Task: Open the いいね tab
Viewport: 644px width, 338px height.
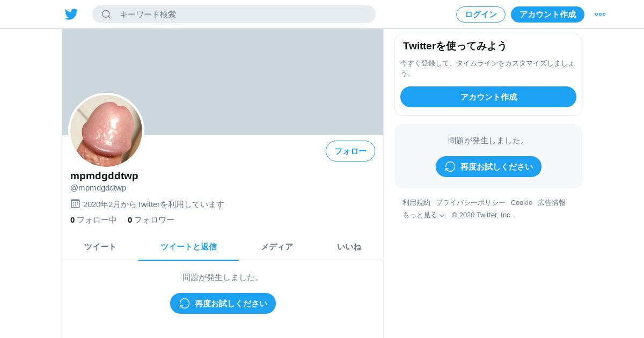Action: [349, 247]
